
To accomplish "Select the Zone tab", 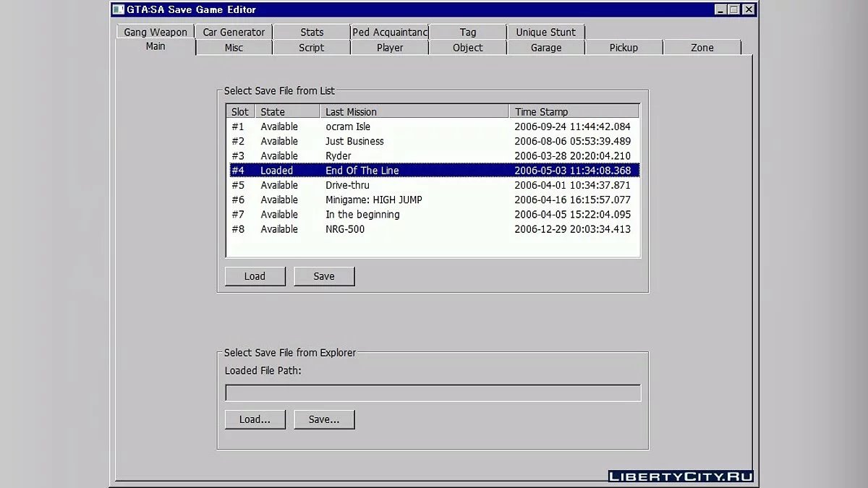I will click(702, 48).
